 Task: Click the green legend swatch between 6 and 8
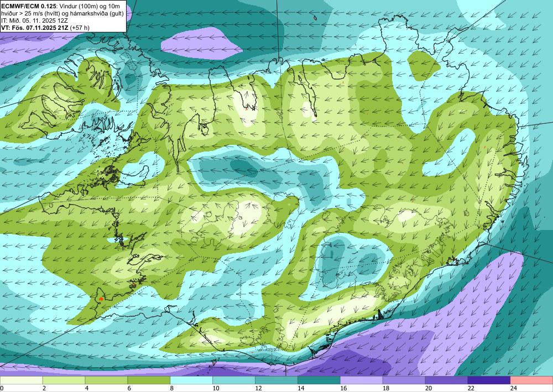[149, 380]
